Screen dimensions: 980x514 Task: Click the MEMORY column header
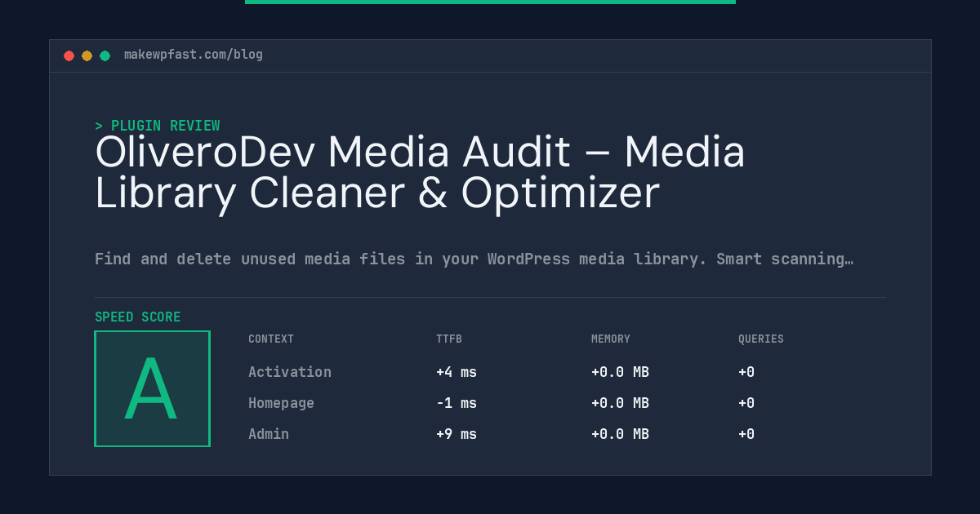pyautogui.click(x=611, y=339)
